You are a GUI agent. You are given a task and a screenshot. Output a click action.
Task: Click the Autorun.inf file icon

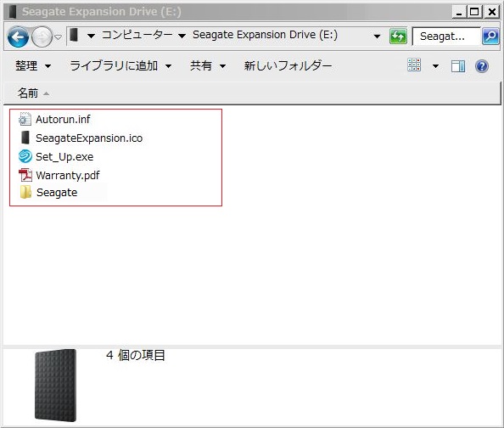[25, 119]
